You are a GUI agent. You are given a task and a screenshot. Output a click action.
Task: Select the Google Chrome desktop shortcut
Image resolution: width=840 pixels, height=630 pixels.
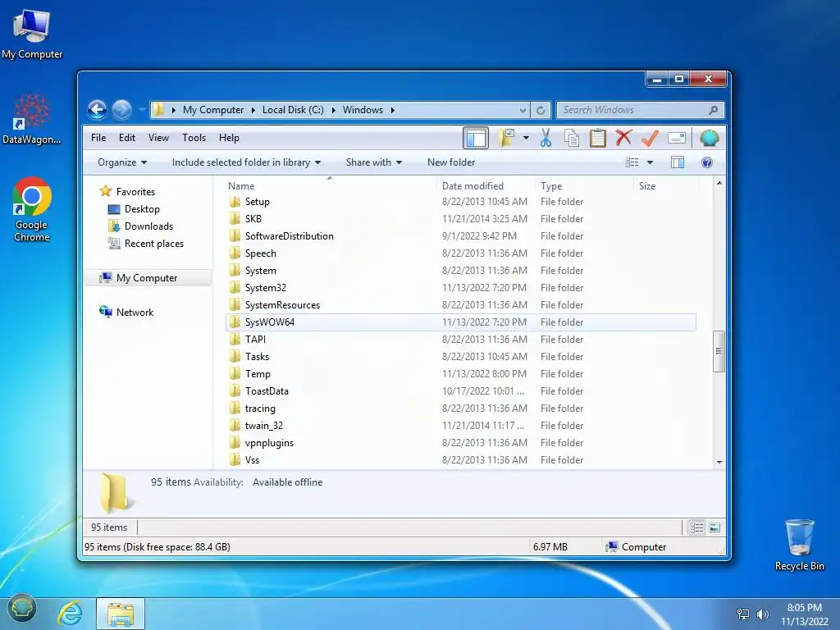(32, 209)
